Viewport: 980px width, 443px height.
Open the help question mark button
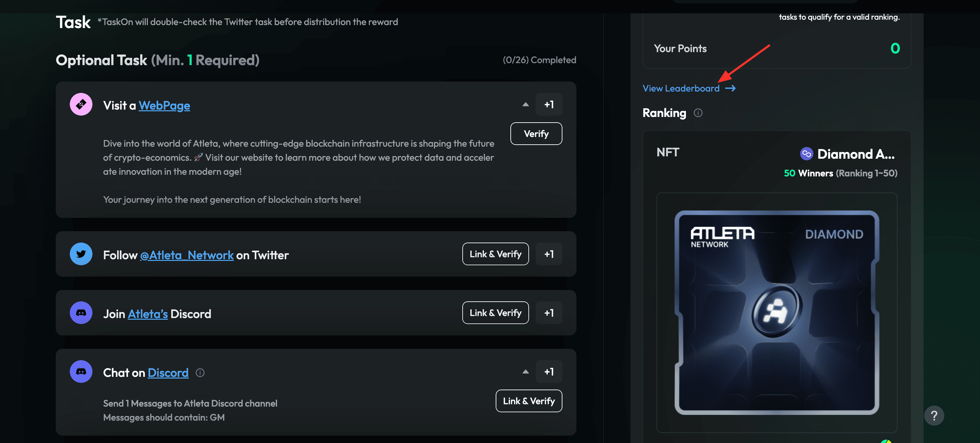tap(934, 416)
